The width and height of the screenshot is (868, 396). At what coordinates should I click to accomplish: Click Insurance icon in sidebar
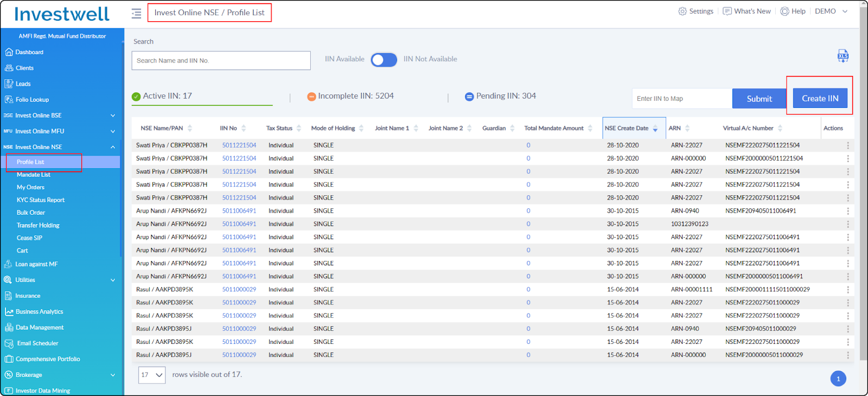pyautogui.click(x=8, y=296)
